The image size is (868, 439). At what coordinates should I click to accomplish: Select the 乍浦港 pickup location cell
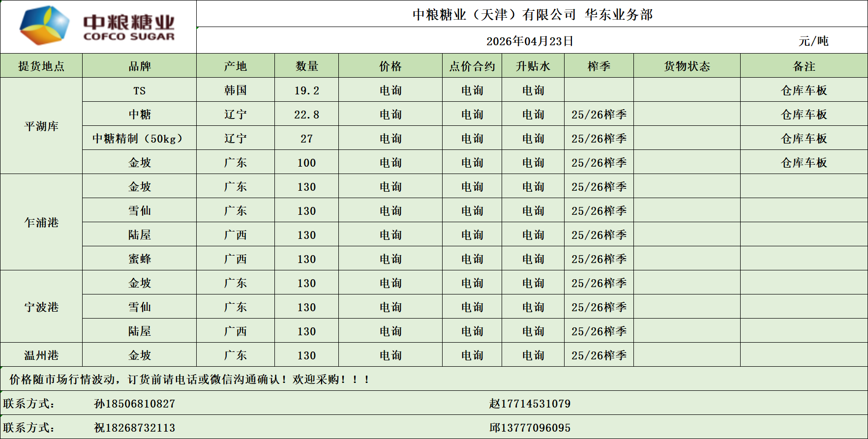(41, 223)
